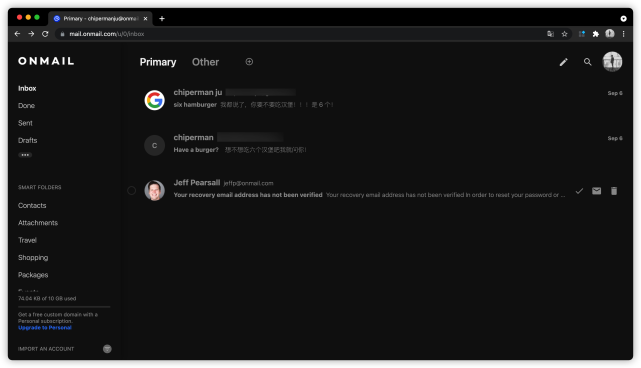Open the Have a burger? email
Viewport: 641px width, 368px height.
coord(383,144)
